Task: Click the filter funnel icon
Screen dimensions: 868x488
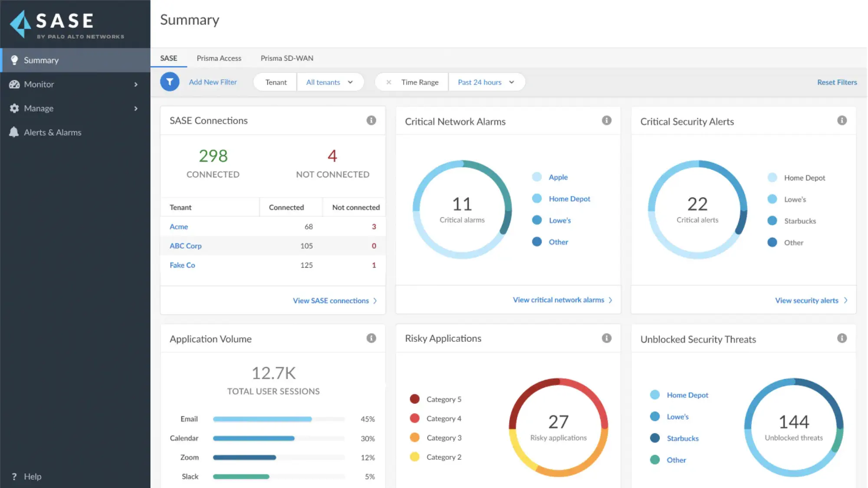Action: (170, 82)
